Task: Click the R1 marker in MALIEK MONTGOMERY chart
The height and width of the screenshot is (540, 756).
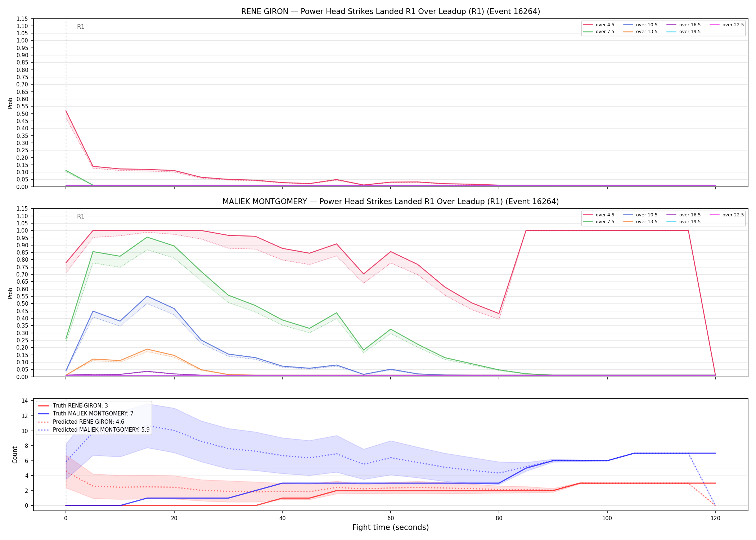Action: [x=81, y=216]
